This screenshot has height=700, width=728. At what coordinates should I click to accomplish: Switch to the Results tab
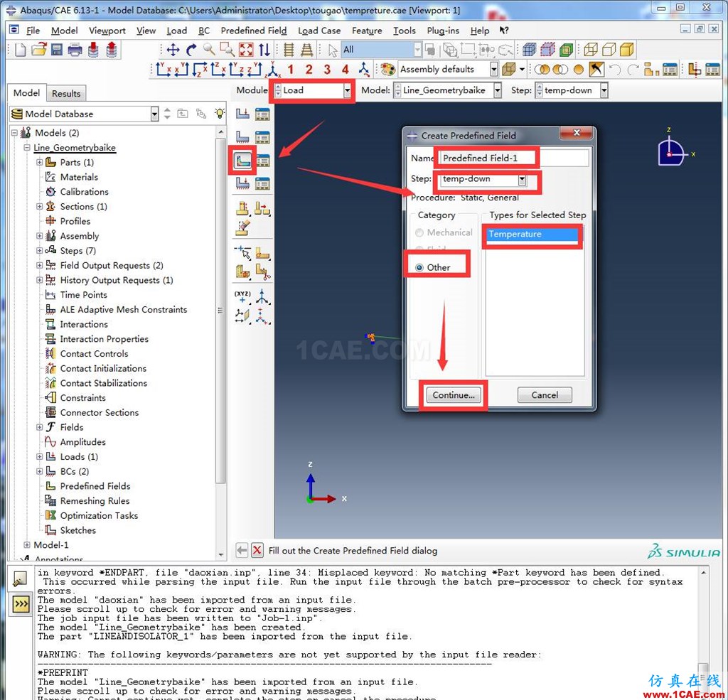coord(66,93)
